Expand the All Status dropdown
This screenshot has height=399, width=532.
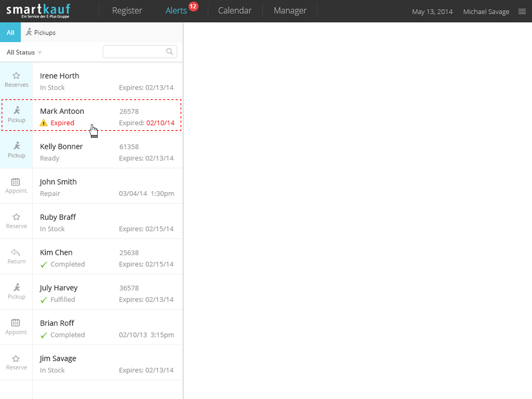click(24, 52)
